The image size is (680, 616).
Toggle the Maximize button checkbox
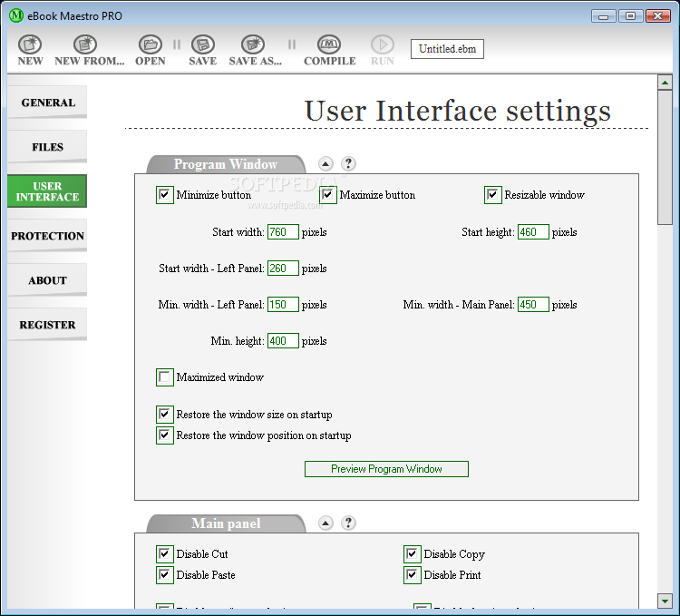click(328, 195)
